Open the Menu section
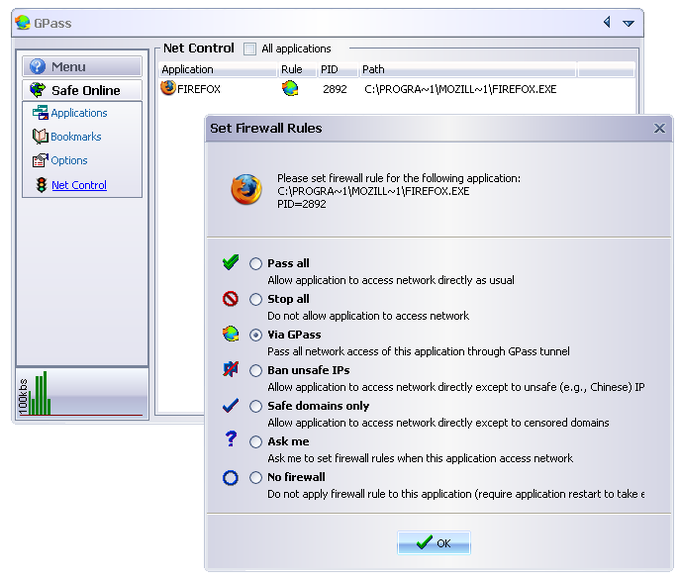680x580 pixels. tap(82, 66)
